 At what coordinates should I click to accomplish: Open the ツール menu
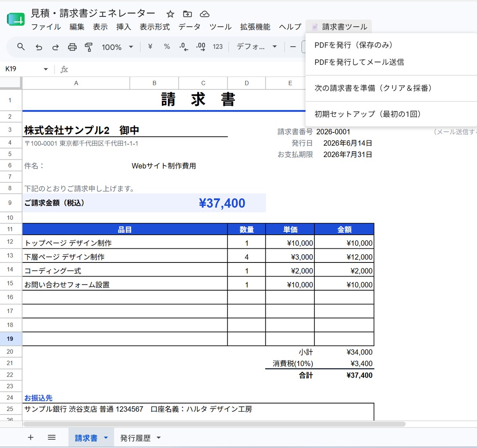click(x=221, y=27)
